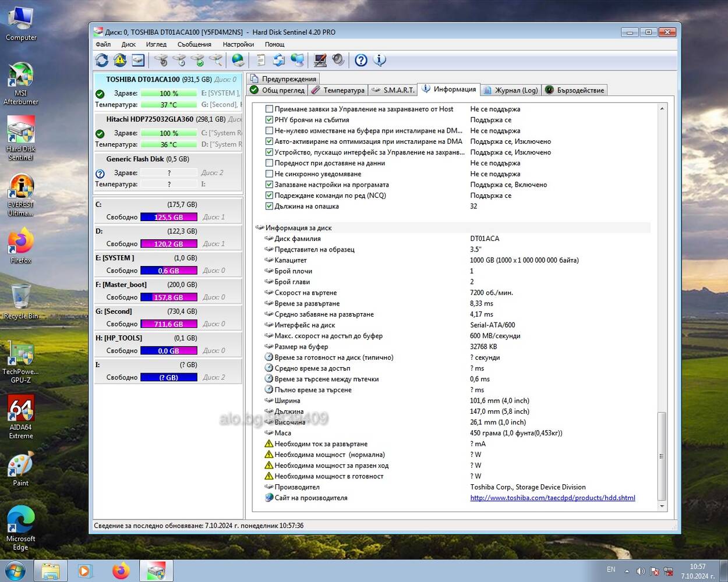Launch EVEREST Ultimate from the desktop
The width and height of the screenshot is (728, 582).
tap(21, 196)
